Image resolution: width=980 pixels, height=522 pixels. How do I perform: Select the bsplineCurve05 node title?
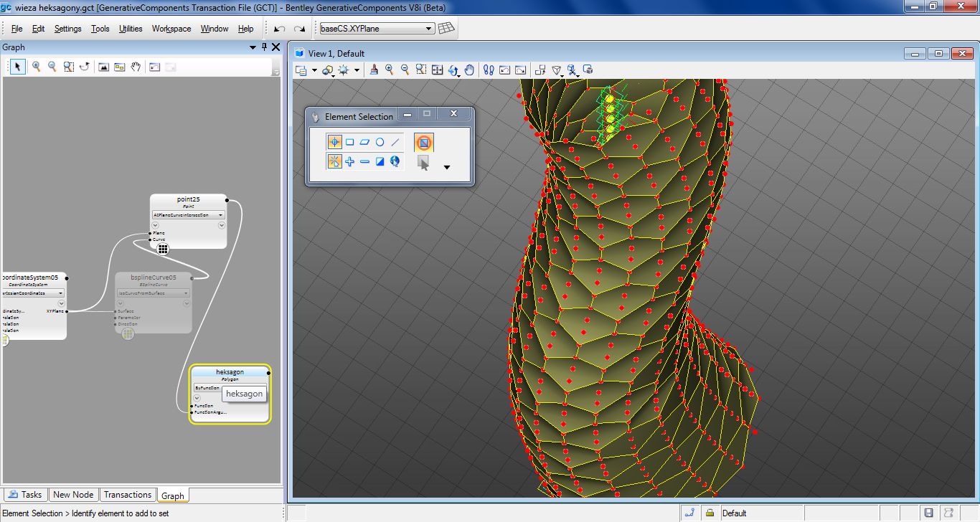click(153, 277)
